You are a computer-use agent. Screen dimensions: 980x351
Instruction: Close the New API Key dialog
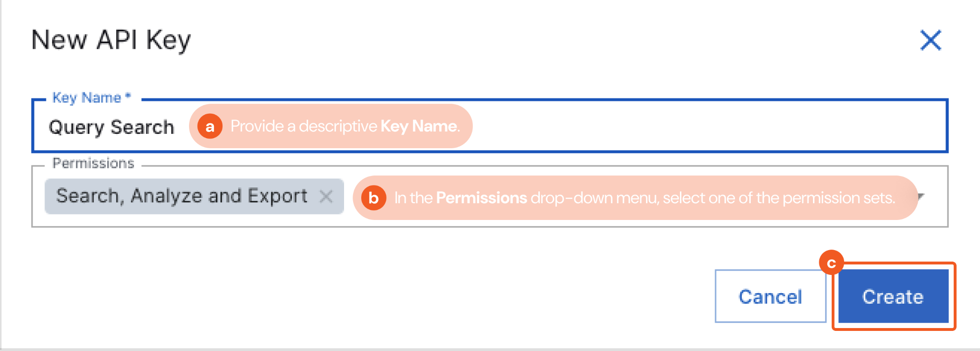click(931, 40)
